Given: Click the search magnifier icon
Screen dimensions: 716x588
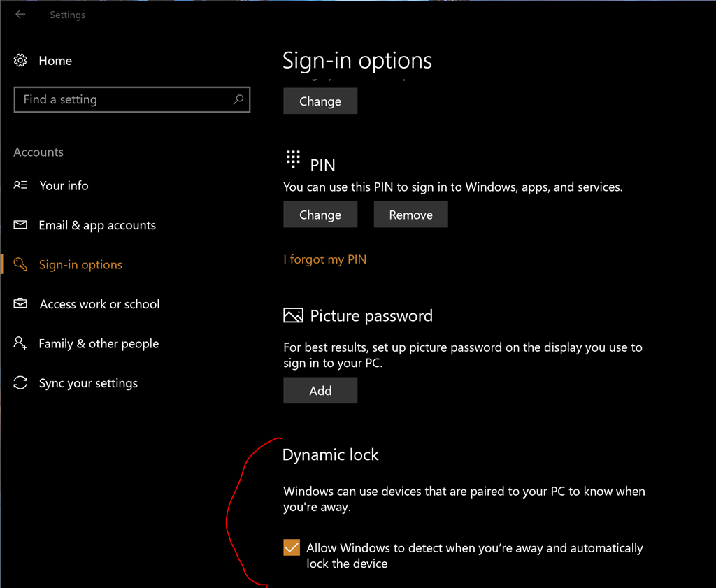Looking at the screenshot, I should (238, 99).
